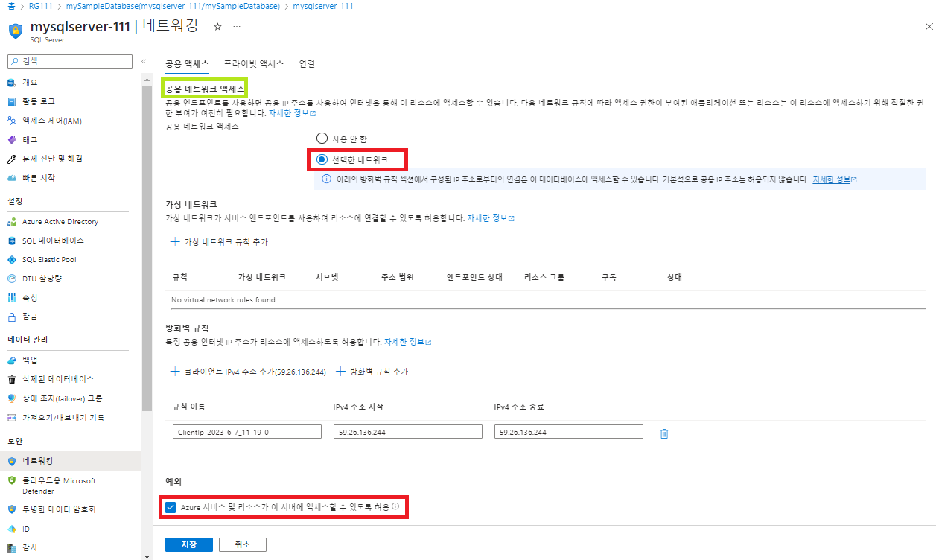Image resolution: width=936 pixels, height=560 pixels.
Task: Open mysqlserver-111 breadcrumb link
Action: (x=323, y=6)
